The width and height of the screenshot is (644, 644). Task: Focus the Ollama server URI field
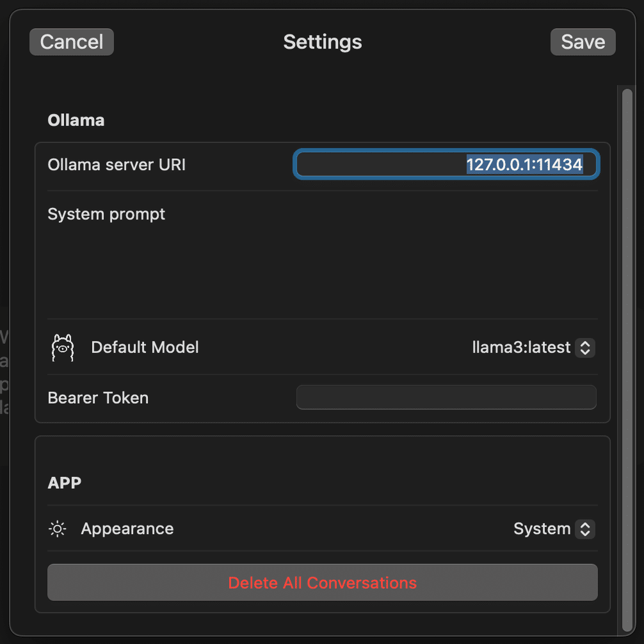click(446, 165)
